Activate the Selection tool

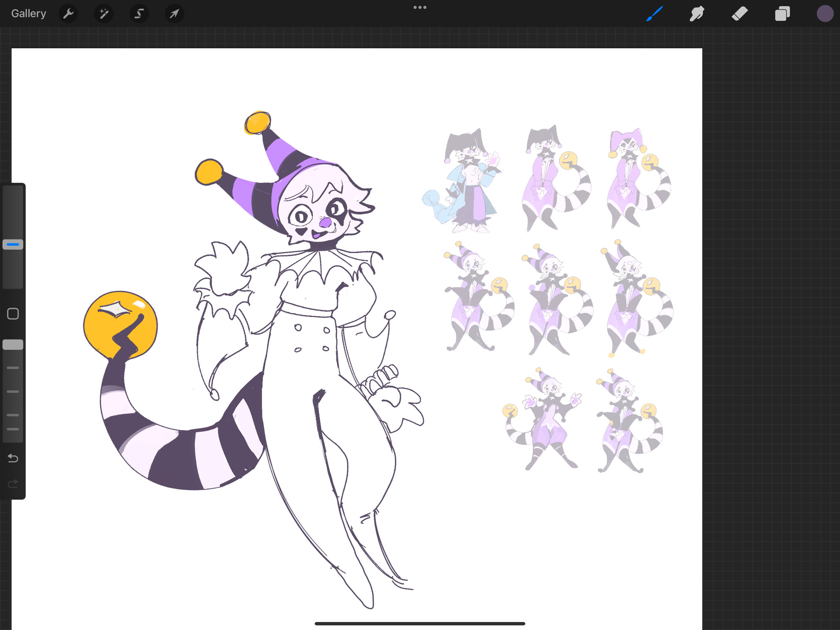click(x=139, y=14)
